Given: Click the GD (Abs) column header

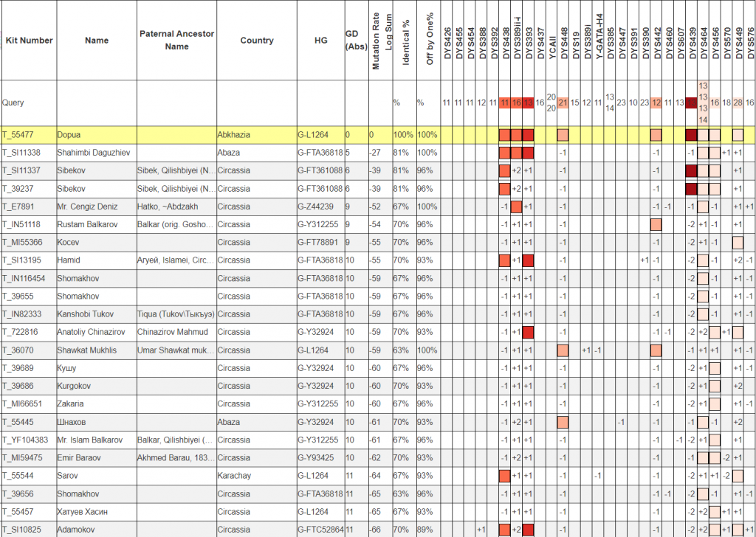Looking at the screenshot, I should (x=357, y=41).
